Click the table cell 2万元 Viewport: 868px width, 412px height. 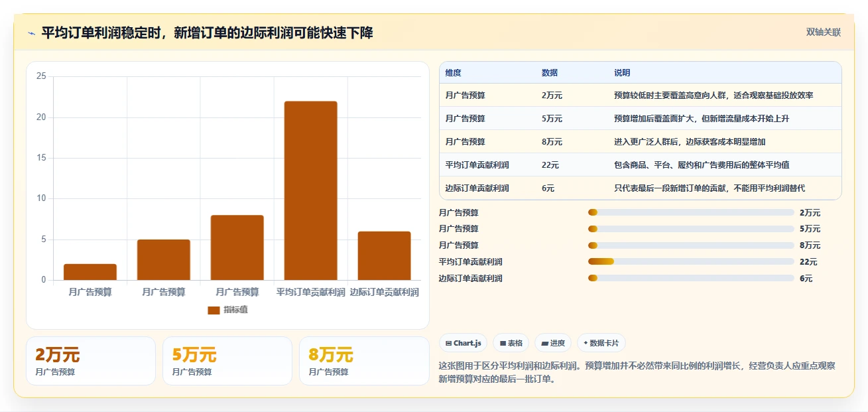pyautogui.click(x=552, y=96)
